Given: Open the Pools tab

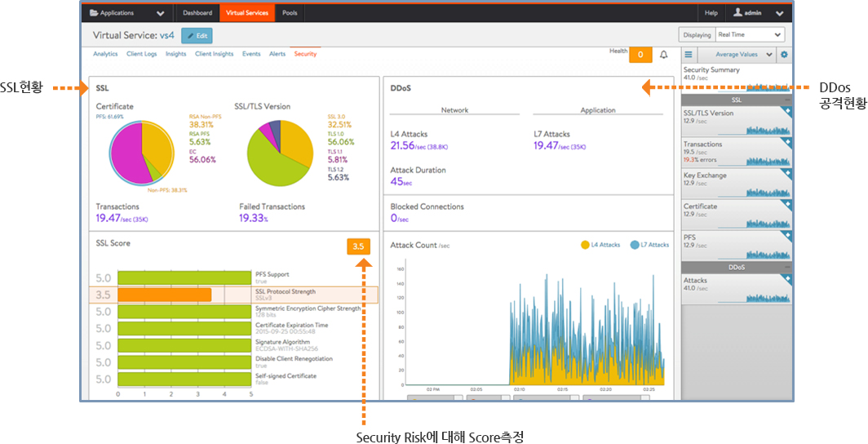Looking at the screenshot, I should coord(290,13).
